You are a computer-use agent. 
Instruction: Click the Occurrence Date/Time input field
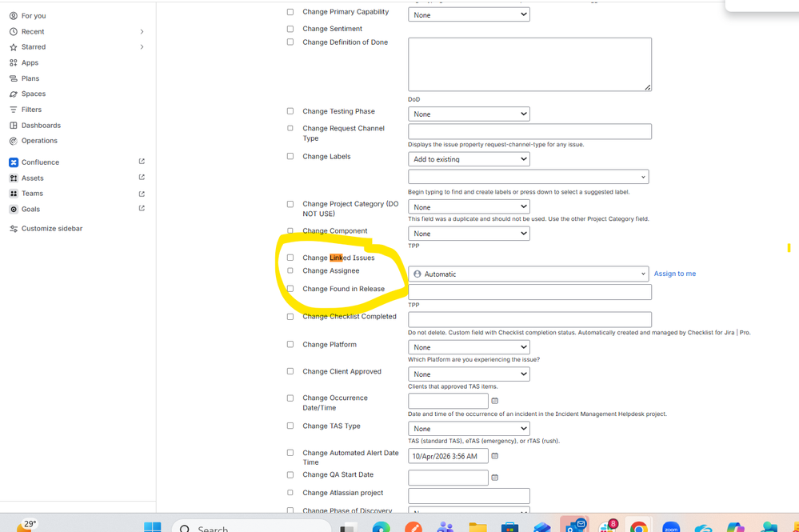click(x=448, y=401)
